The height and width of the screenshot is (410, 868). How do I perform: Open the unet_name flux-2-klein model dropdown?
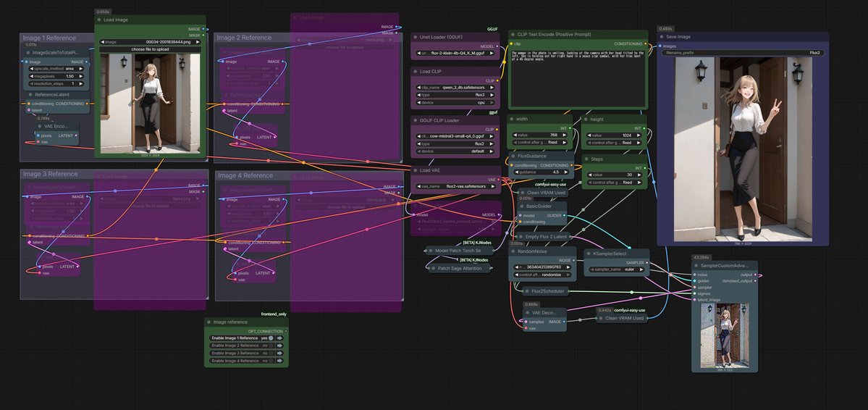click(x=457, y=54)
